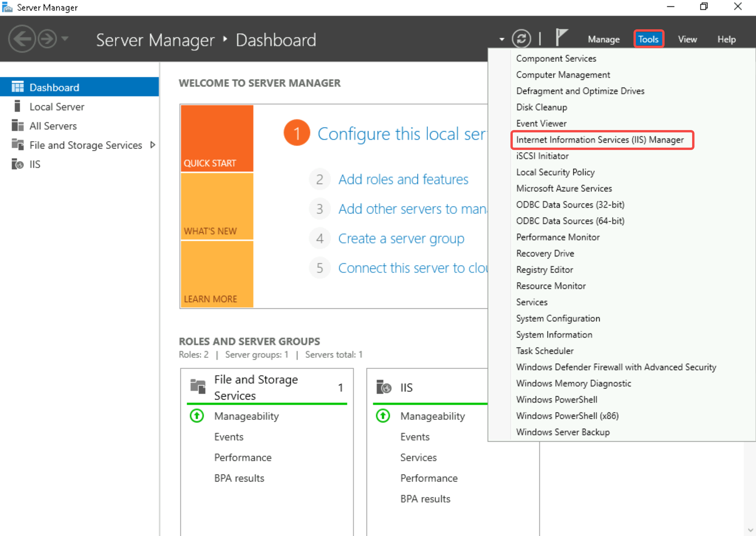The width and height of the screenshot is (756, 536).
Task: Open Component Services from Tools menu
Action: 556,58
